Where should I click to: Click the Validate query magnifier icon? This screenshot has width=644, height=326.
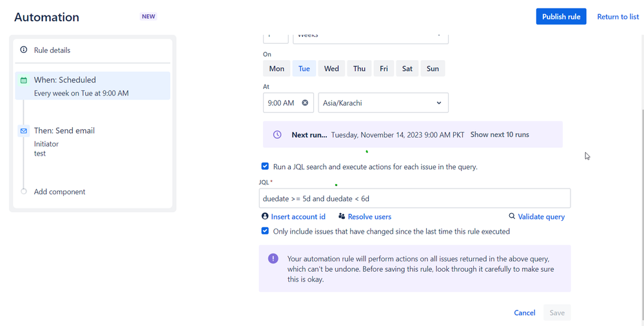click(512, 216)
